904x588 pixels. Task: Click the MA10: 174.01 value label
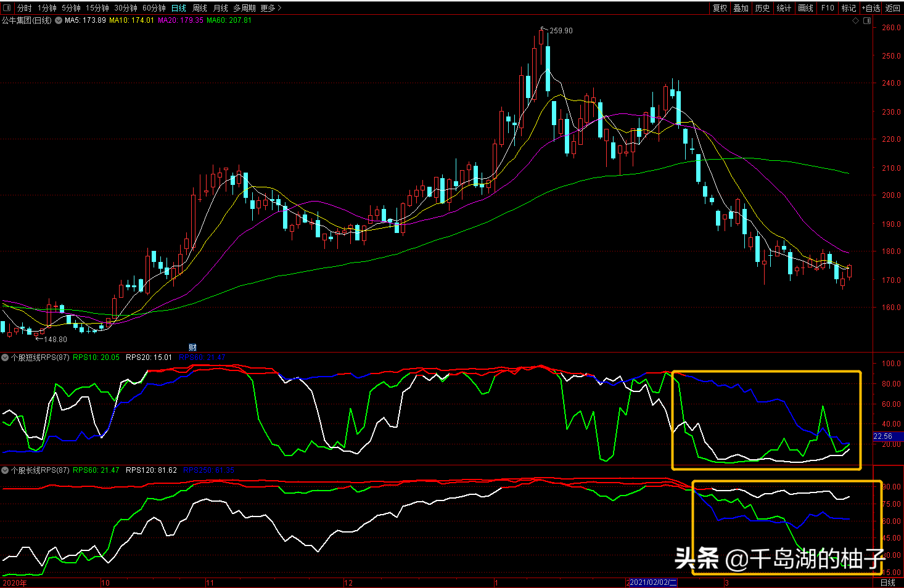131,20
